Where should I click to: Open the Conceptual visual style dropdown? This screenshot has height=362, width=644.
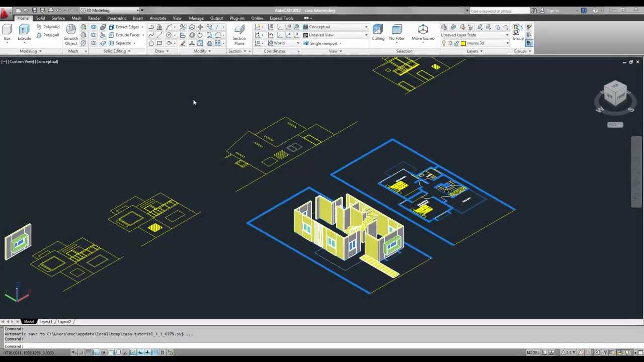point(335,27)
